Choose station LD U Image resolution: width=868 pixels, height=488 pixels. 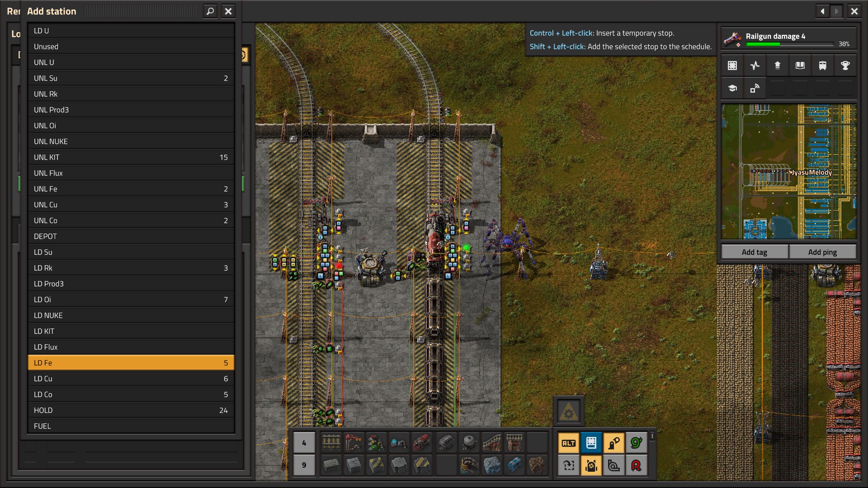click(131, 31)
